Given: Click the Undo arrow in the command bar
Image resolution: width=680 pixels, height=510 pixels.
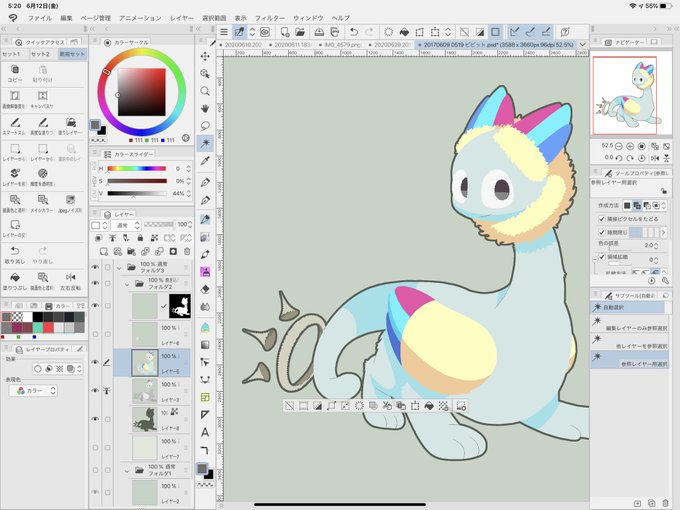Looking at the screenshot, I should pos(354,32).
